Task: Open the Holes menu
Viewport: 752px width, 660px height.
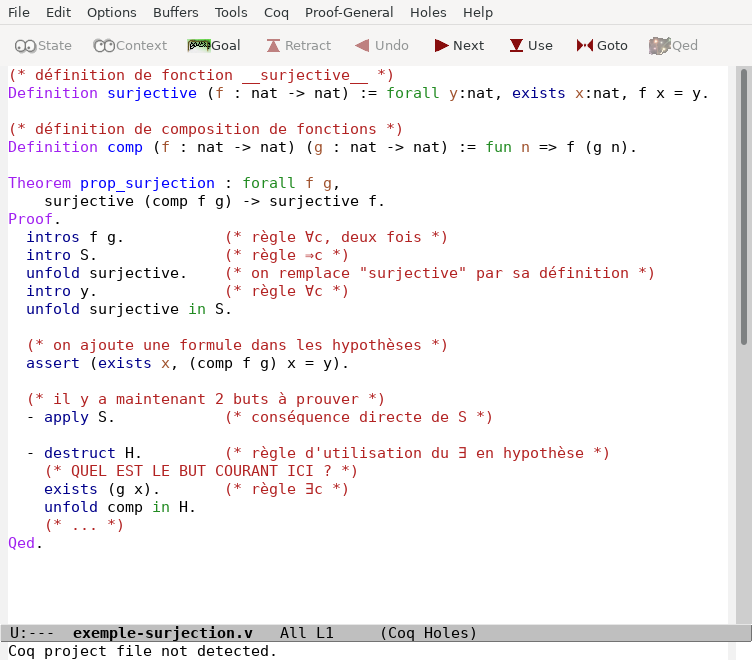Action: (428, 13)
